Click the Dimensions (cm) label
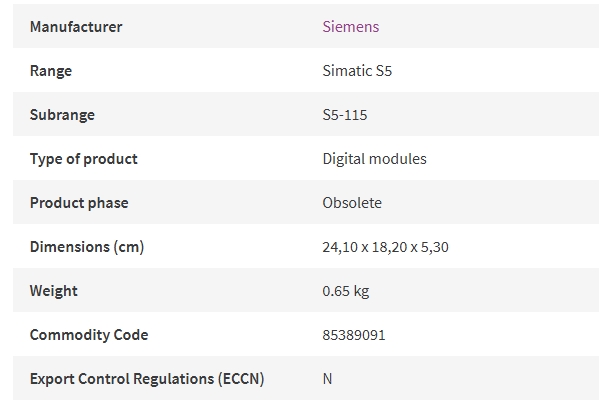The width and height of the screenshot is (615, 401). click(87, 247)
